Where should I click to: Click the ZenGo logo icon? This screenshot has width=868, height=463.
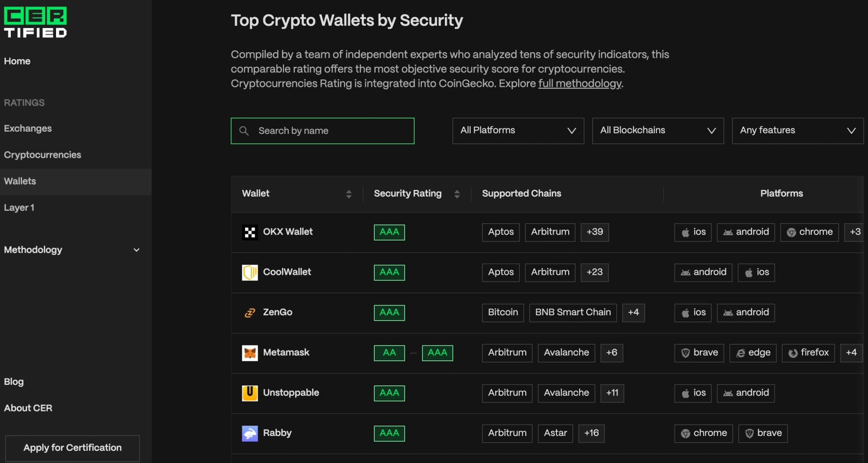tap(250, 312)
